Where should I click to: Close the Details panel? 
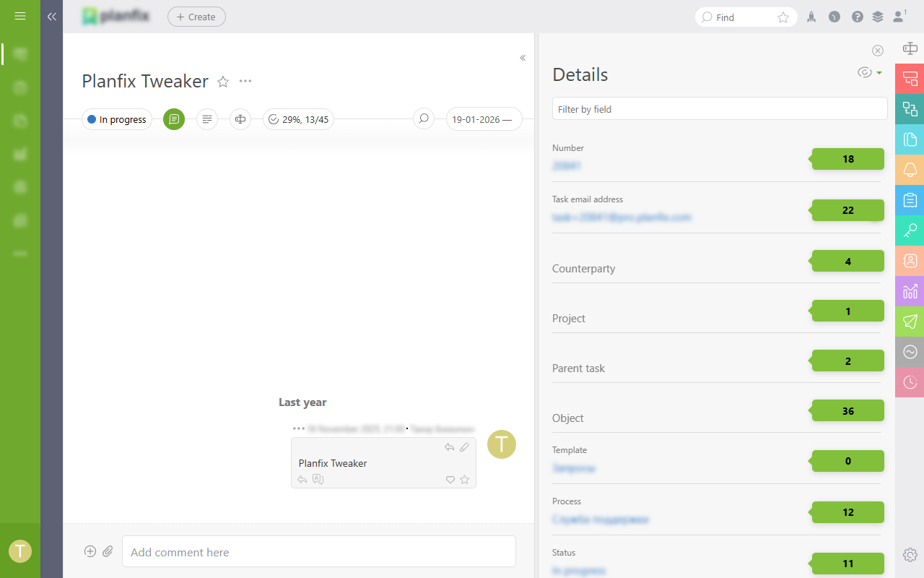[878, 51]
